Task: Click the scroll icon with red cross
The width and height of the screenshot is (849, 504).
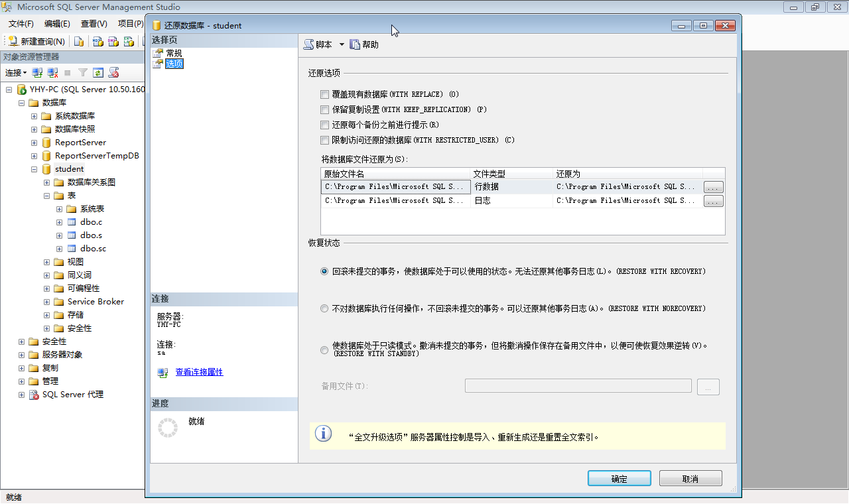Action: click(x=114, y=72)
